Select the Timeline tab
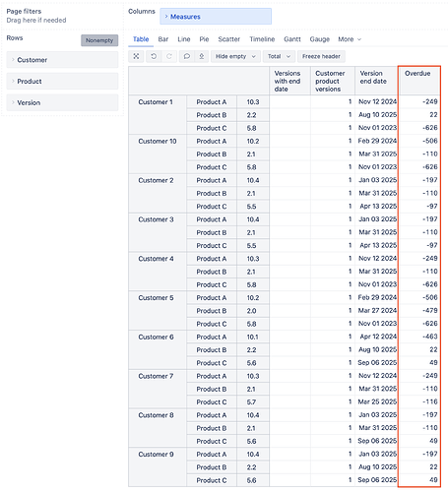The image size is (448, 492). pyautogui.click(x=262, y=39)
